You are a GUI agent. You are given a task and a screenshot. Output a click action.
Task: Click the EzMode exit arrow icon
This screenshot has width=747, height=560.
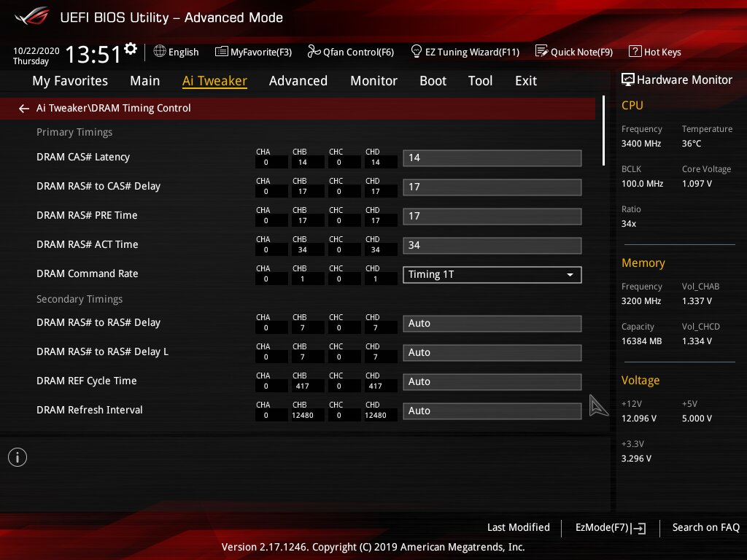pos(638,528)
